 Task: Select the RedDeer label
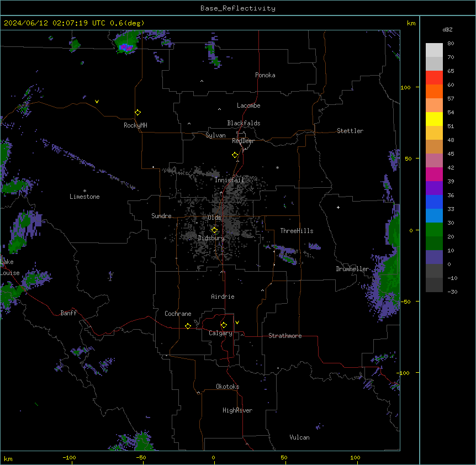243,141
